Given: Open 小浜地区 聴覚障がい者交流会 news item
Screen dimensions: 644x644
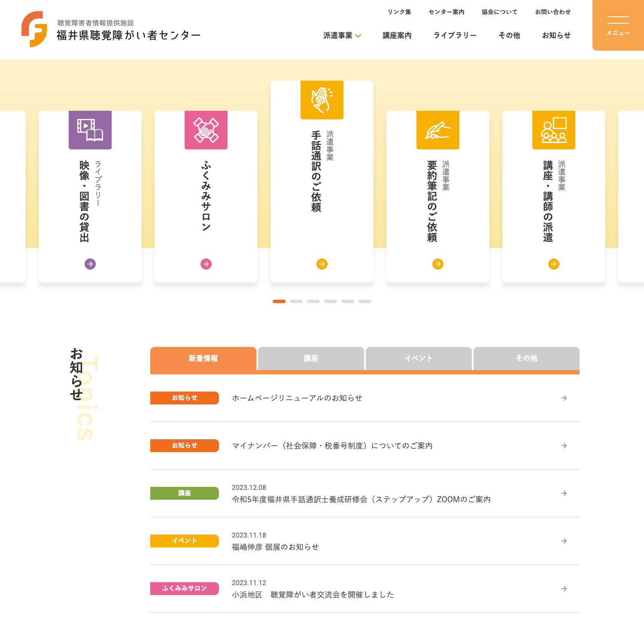Looking at the screenshot, I should [313, 595].
